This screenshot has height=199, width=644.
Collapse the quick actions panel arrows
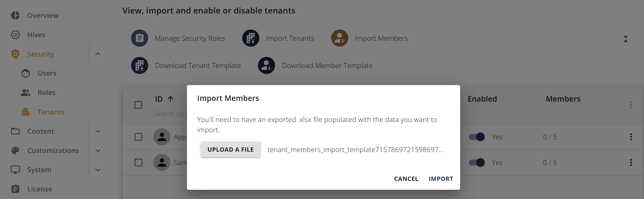tap(626, 39)
